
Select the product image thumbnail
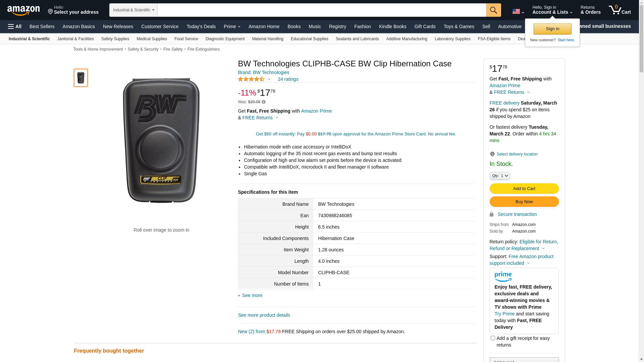[x=81, y=78]
